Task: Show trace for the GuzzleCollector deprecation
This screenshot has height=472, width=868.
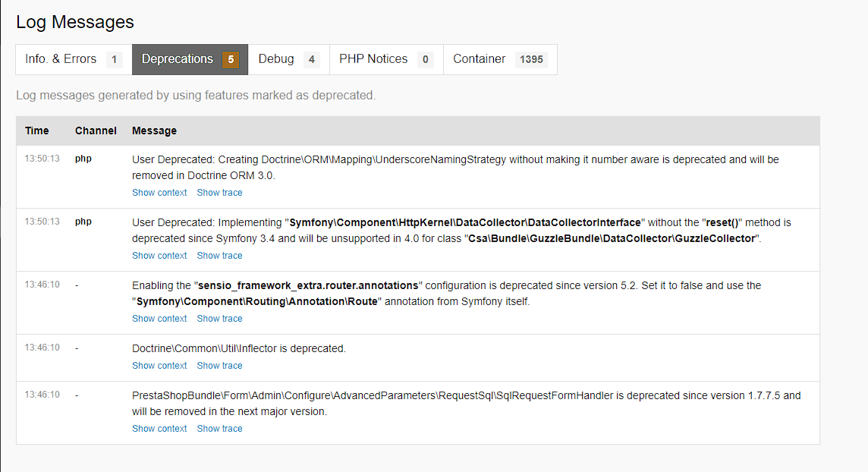Action: point(219,256)
